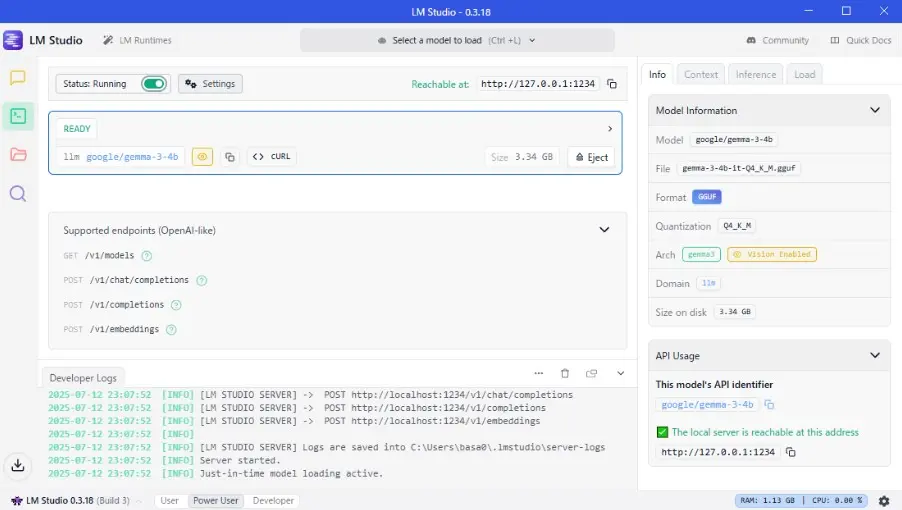The width and height of the screenshot is (902, 510).
Task: Clear the Developer Logs with trash icon
Action: tap(565, 373)
